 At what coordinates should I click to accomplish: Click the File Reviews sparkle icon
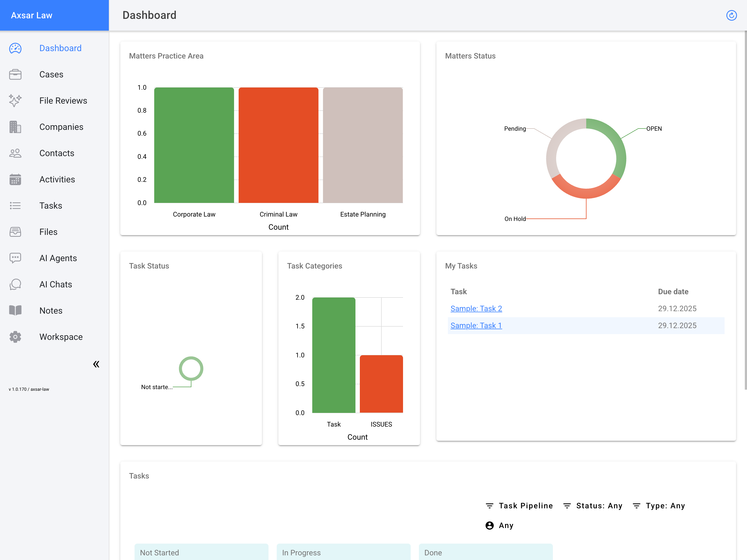click(x=15, y=101)
